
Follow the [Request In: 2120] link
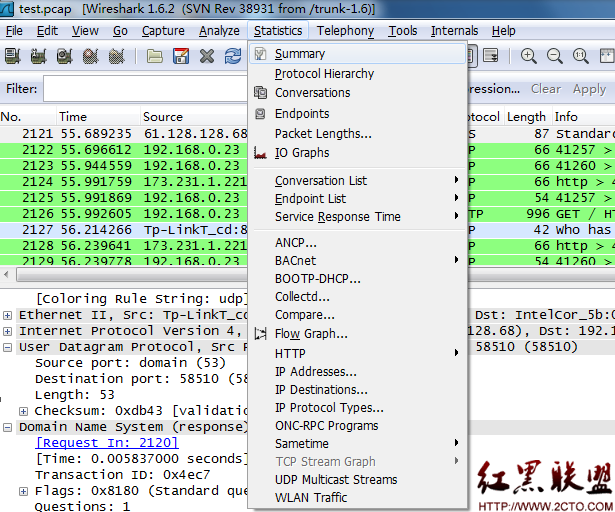pos(107,443)
